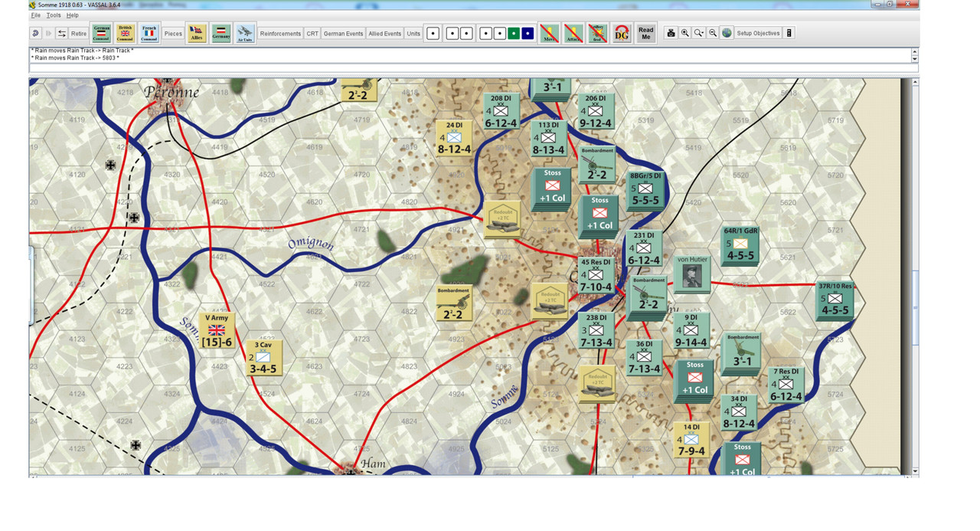Click the Setup Objectives button
Screen dimensions: 980x531
(x=758, y=33)
